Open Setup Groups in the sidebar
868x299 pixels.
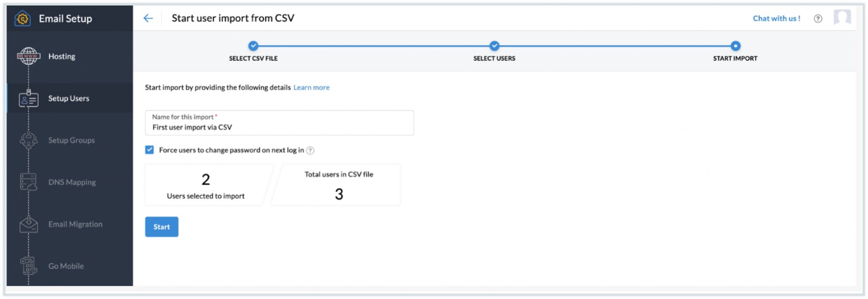click(x=71, y=141)
